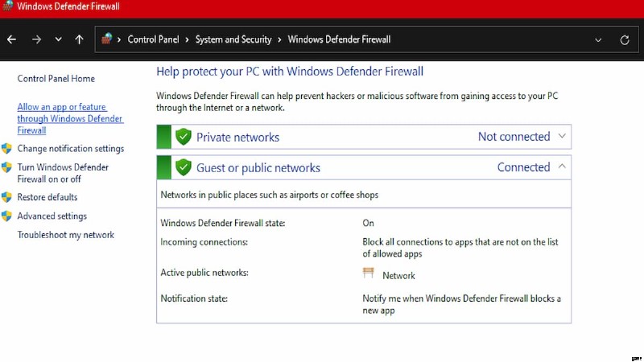The width and height of the screenshot is (644, 362).
Task: Open Advanced settings
Action: point(52,216)
